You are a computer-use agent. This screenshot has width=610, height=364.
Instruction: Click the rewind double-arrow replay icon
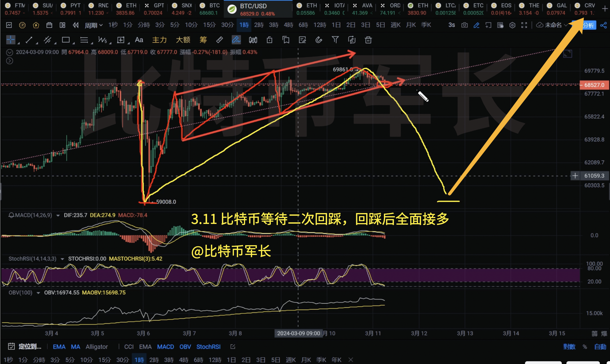(76, 25)
